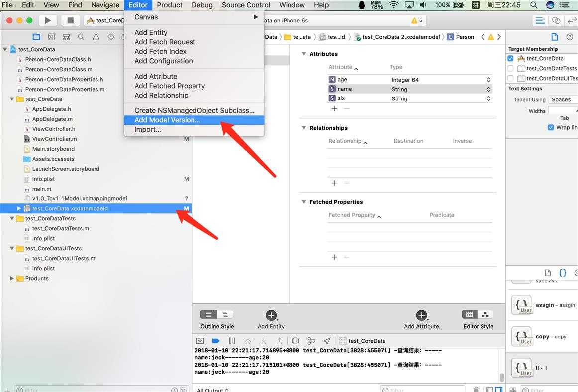578x392 pixels.
Task: Open macOS Notification Center icon
Action: [565, 5]
